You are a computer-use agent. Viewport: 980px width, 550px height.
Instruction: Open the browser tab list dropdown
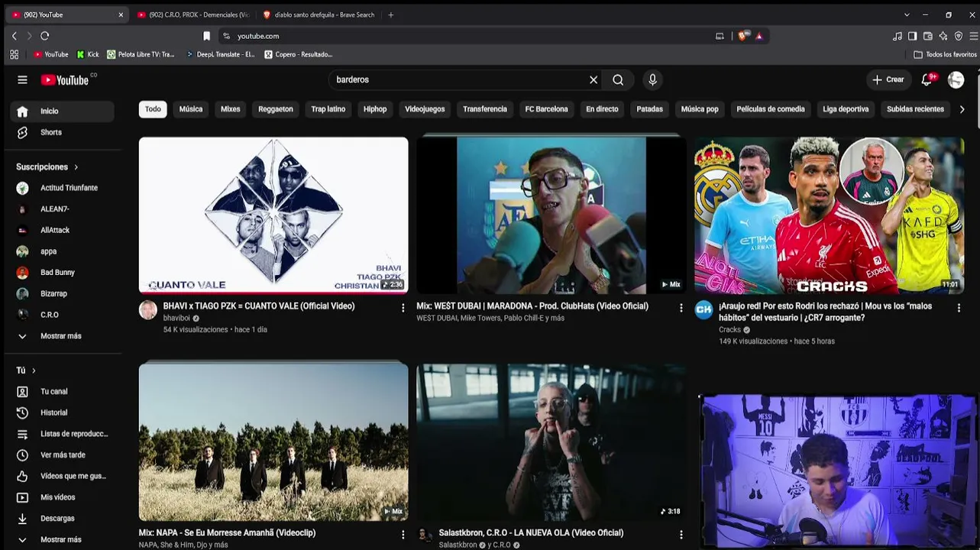click(907, 15)
